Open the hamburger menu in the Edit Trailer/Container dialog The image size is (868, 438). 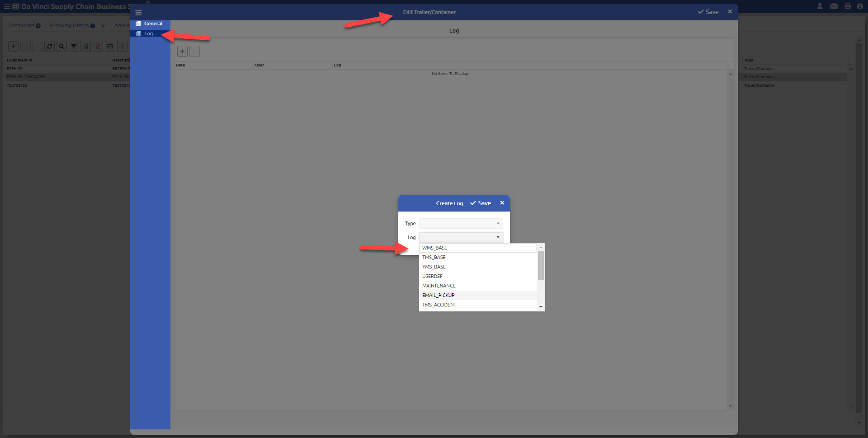(x=138, y=13)
